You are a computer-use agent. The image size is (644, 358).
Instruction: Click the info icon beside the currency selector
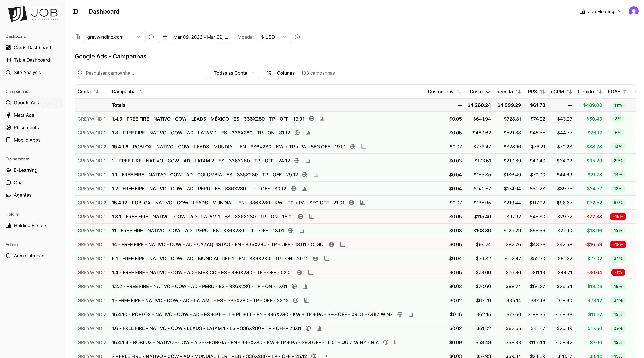click(x=297, y=37)
